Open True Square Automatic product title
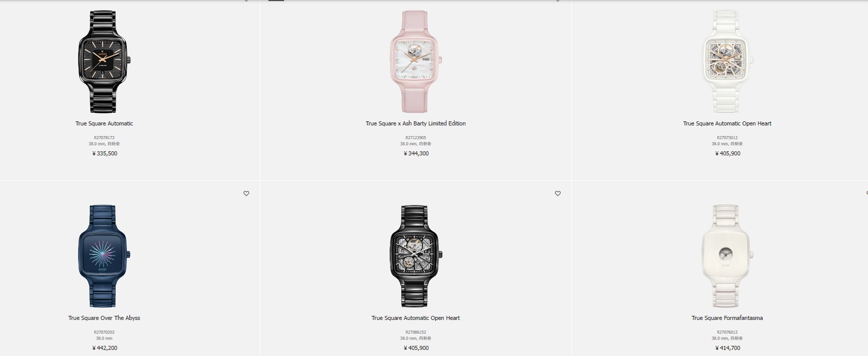The height and width of the screenshot is (356, 868). [x=105, y=123]
